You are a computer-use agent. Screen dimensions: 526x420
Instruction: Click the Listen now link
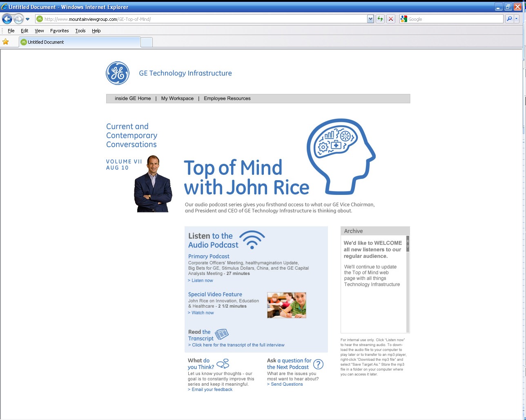click(x=202, y=281)
